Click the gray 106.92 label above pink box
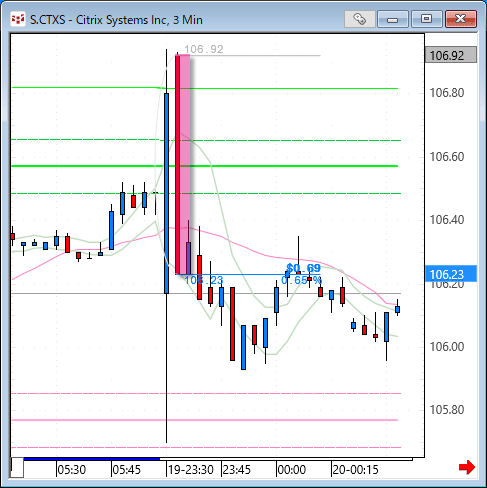Image resolution: width=487 pixels, height=488 pixels. click(204, 49)
